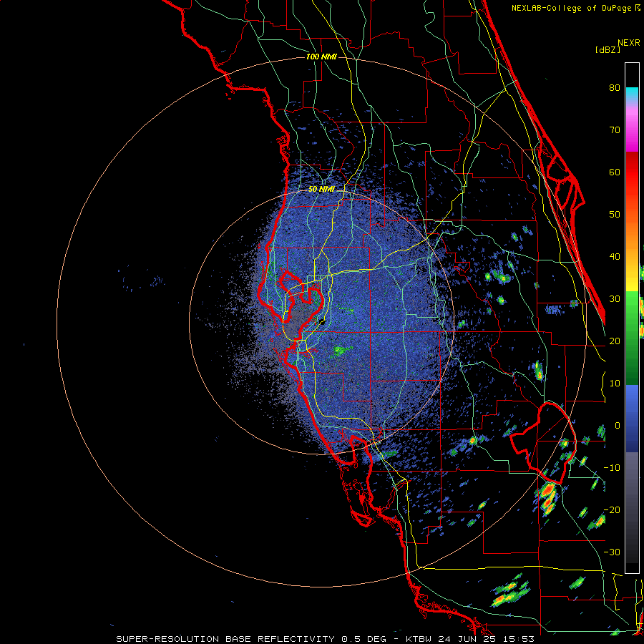Click the 100 NMI range ring label

(x=321, y=57)
